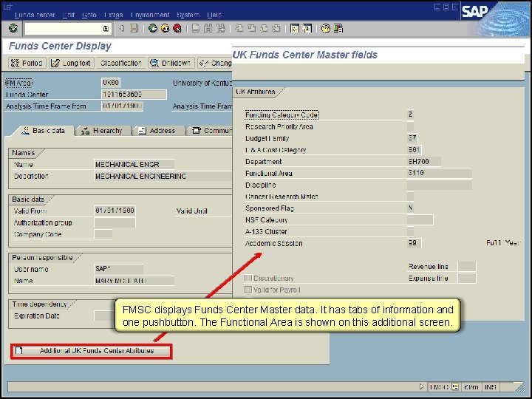This screenshot has height=399, width=532.
Task: Toggle the Valid for Payroll checkbox
Action: tap(248, 290)
